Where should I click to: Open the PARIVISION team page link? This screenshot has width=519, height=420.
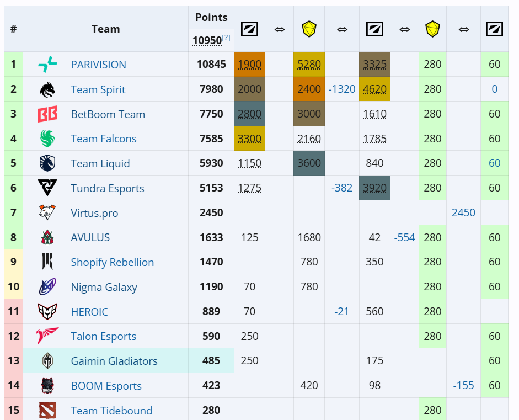point(98,64)
